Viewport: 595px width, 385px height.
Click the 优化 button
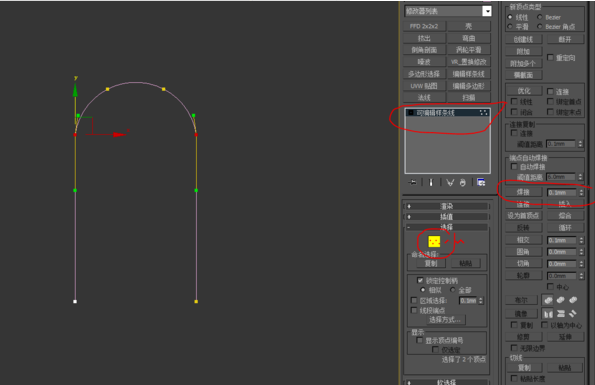[523, 91]
